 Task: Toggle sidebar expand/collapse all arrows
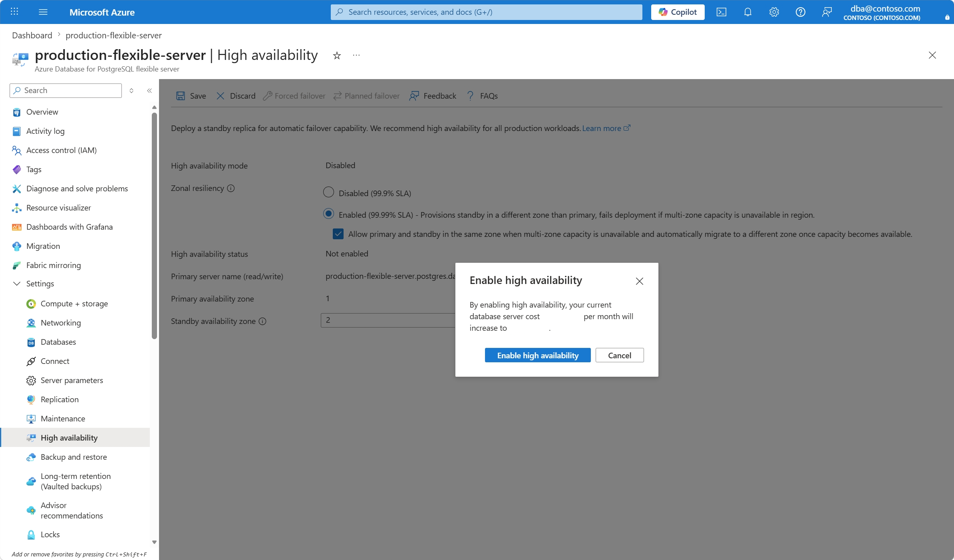click(x=131, y=91)
